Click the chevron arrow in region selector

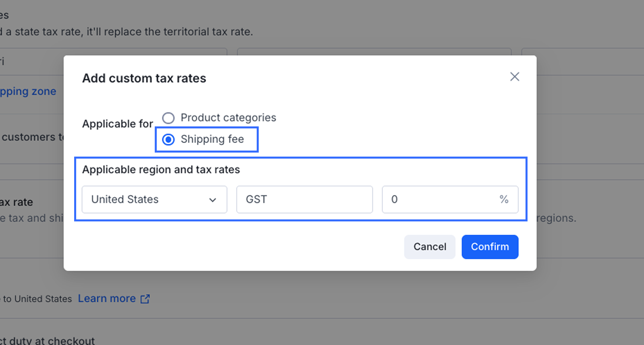[213, 200]
